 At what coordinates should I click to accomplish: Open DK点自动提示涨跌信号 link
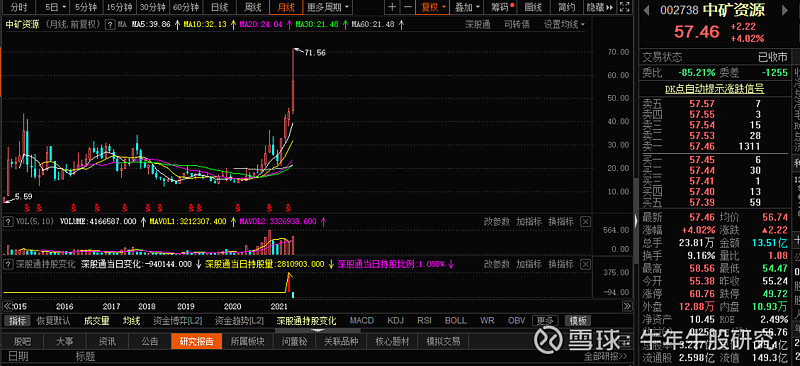[x=714, y=89]
